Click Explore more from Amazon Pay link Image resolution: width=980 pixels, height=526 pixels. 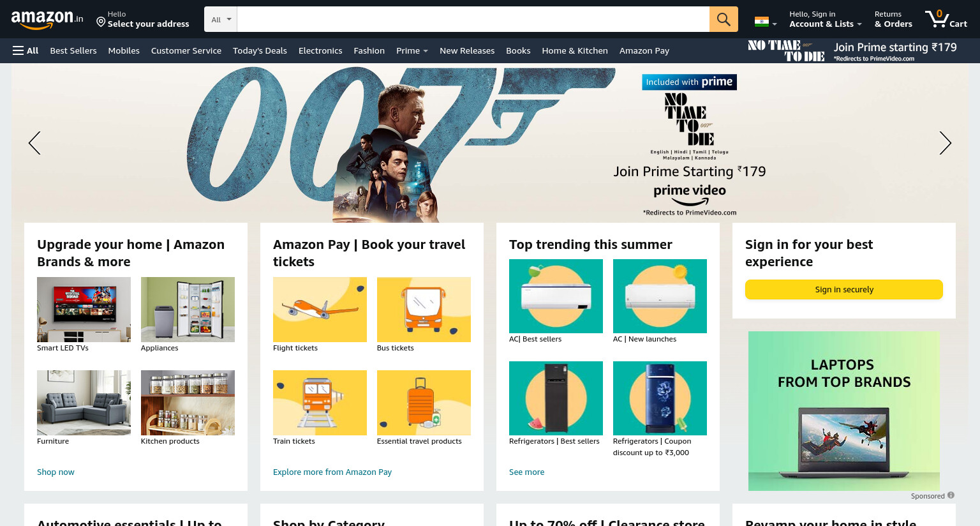coord(332,472)
